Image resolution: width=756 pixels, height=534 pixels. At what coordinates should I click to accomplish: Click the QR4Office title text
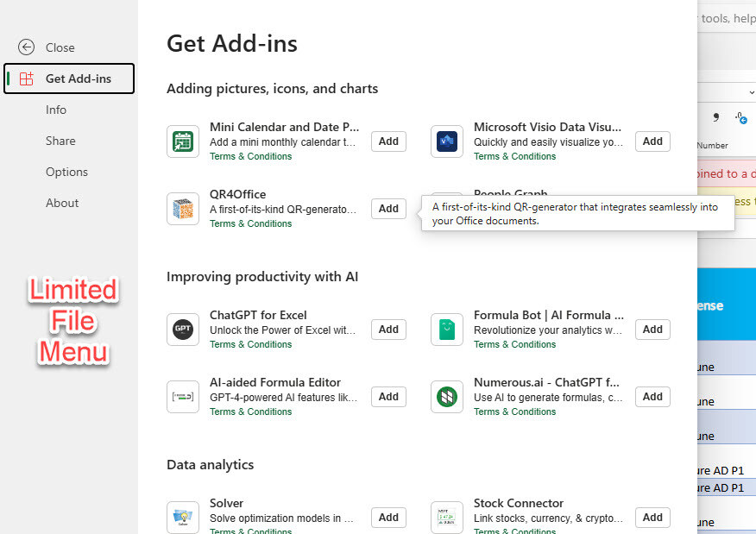(x=237, y=194)
